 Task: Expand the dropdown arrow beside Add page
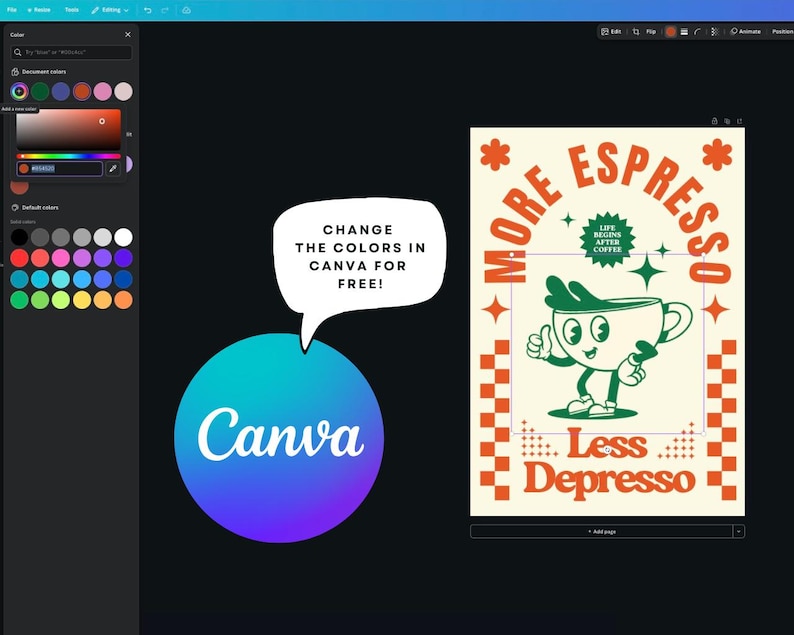tap(739, 532)
